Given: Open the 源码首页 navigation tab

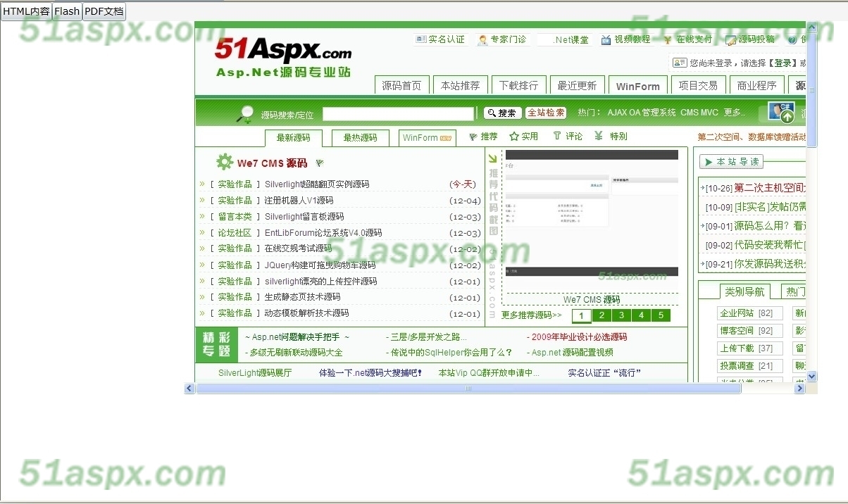Looking at the screenshot, I should (x=401, y=85).
